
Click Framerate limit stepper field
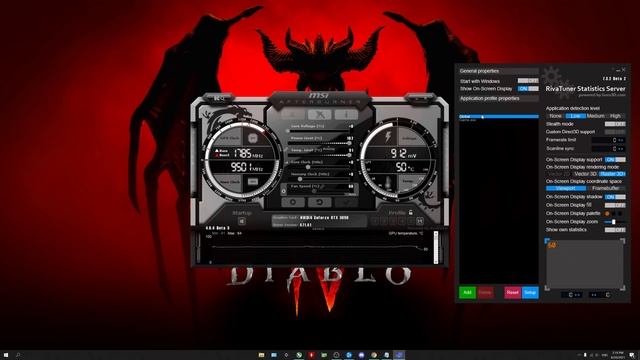click(x=608, y=140)
